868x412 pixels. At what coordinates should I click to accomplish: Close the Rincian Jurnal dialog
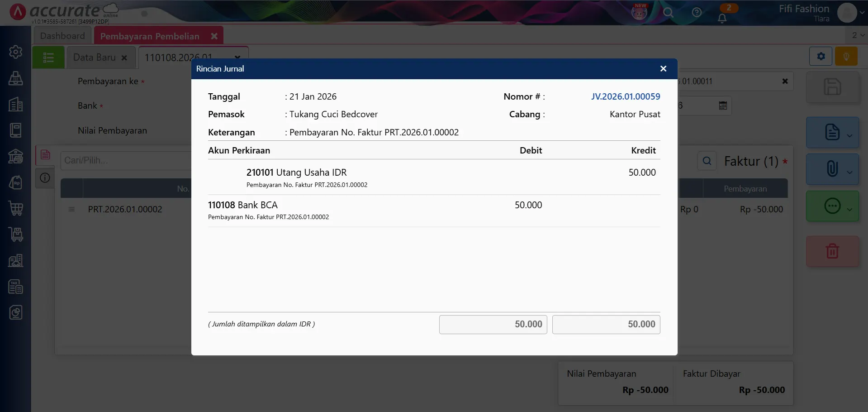tap(663, 69)
